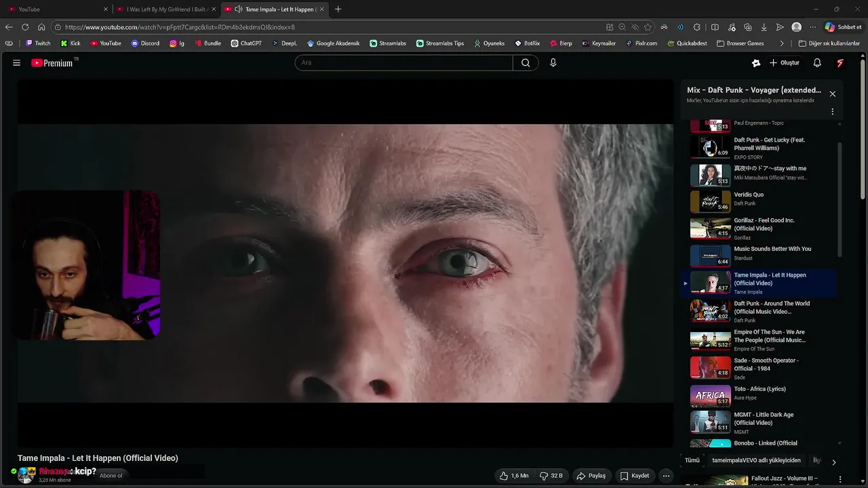Start voice search with the microphone
The height and width of the screenshot is (488, 868).
[x=553, y=62]
